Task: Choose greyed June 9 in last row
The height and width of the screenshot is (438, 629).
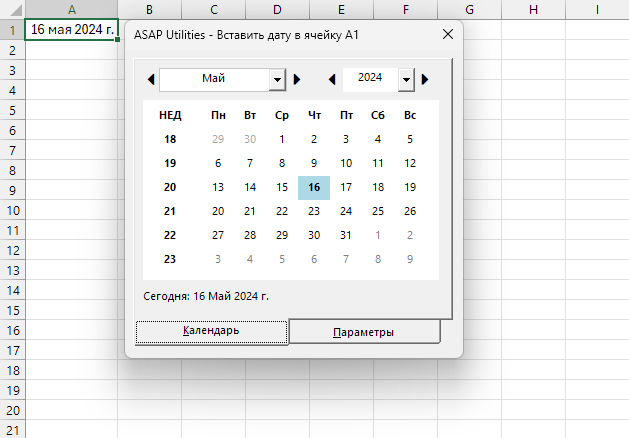Action: (x=410, y=259)
